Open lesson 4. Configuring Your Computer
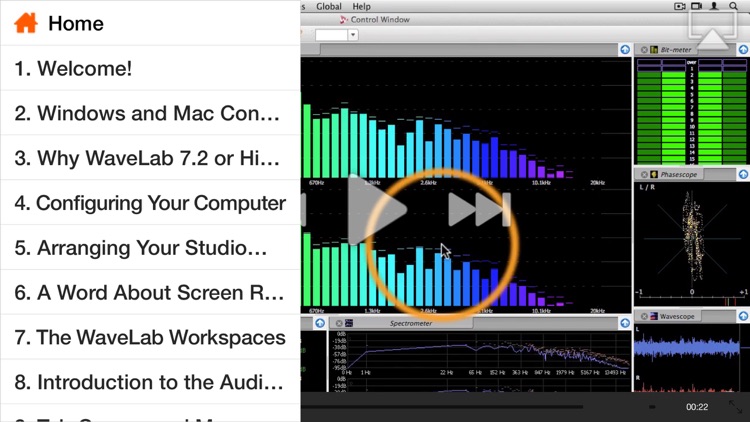750x422 pixels. coord(150,203)
